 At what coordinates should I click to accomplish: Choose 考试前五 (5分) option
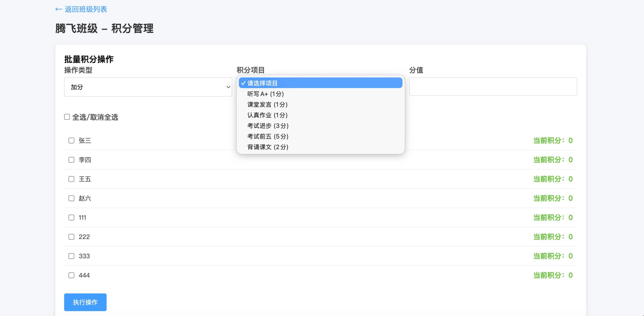[320, 136]
